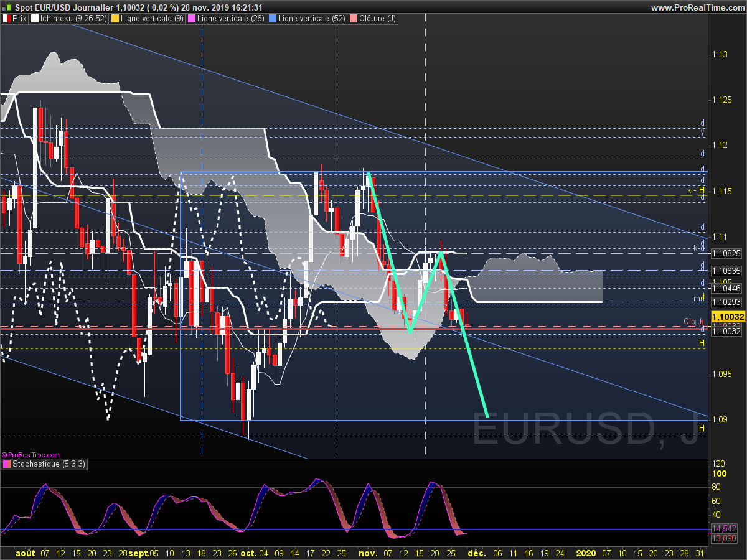Click the 1,12 price axis value
This screenshot has width=747, height=560.
(720, 145)
